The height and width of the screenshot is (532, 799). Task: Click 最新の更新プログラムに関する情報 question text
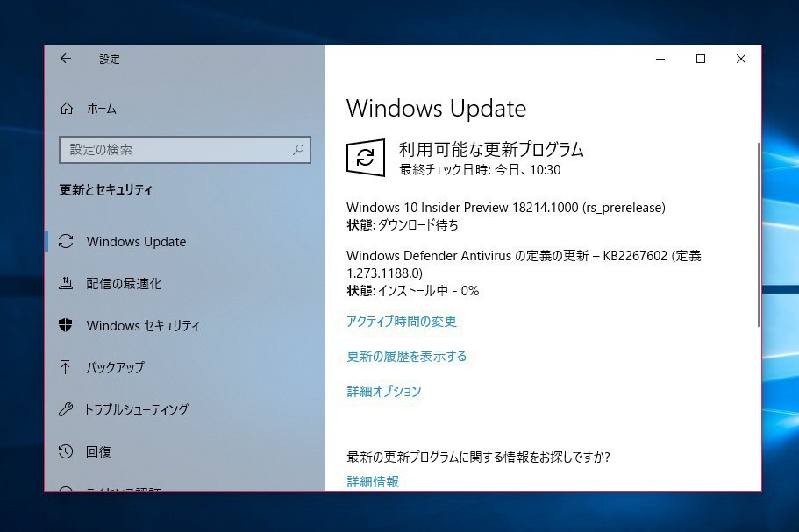point(478,457)
